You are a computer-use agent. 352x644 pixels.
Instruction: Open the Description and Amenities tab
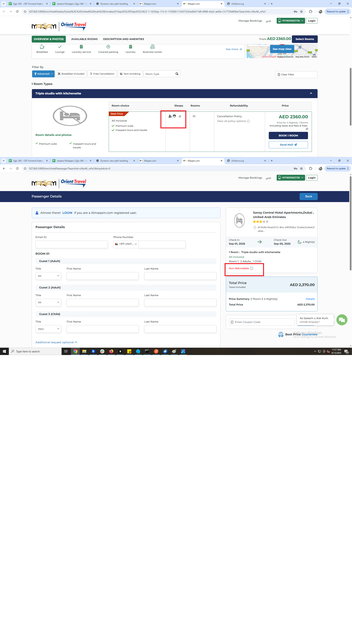(x=124, y=39)
